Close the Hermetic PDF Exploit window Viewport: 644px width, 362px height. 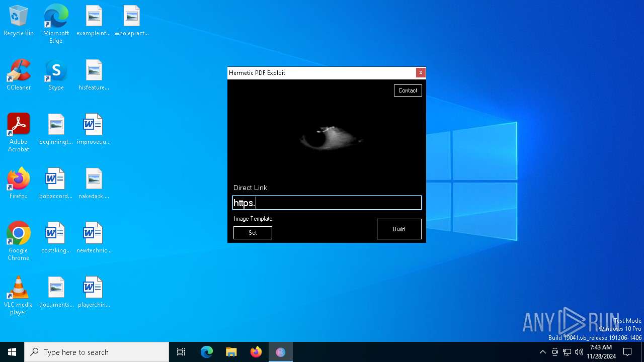click(x=421, y=73)
